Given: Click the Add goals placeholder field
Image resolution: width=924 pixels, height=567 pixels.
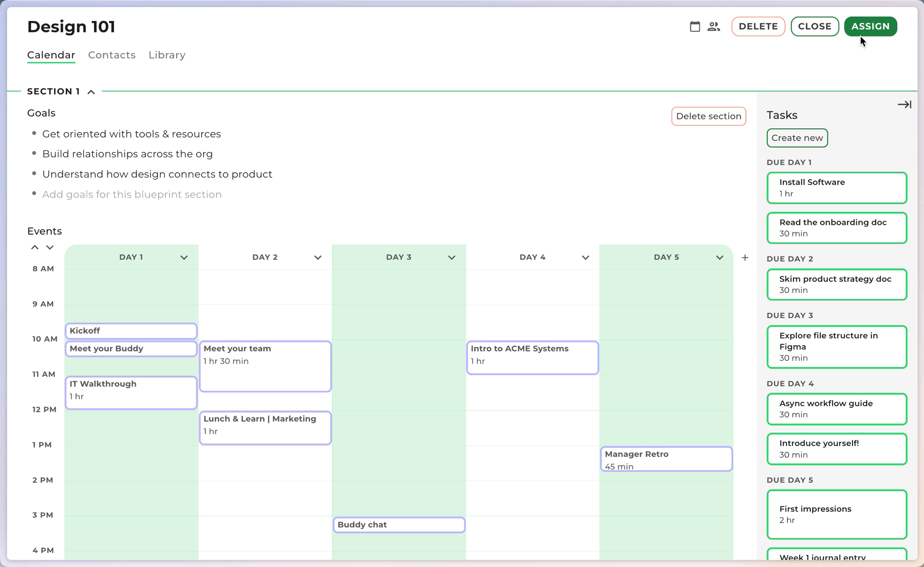Looking at the screenshot, I should (x=132, y=195).
